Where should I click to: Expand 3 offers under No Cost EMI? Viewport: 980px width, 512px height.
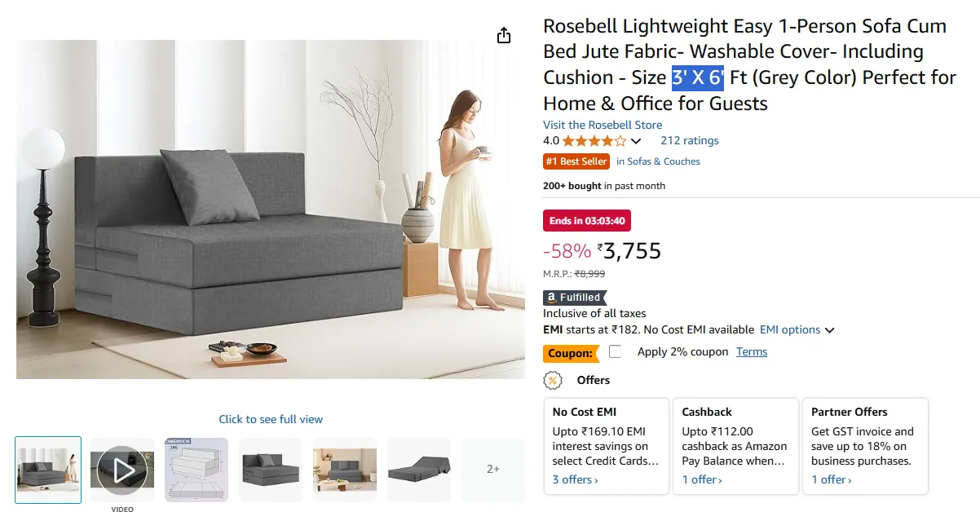(575, 479)
